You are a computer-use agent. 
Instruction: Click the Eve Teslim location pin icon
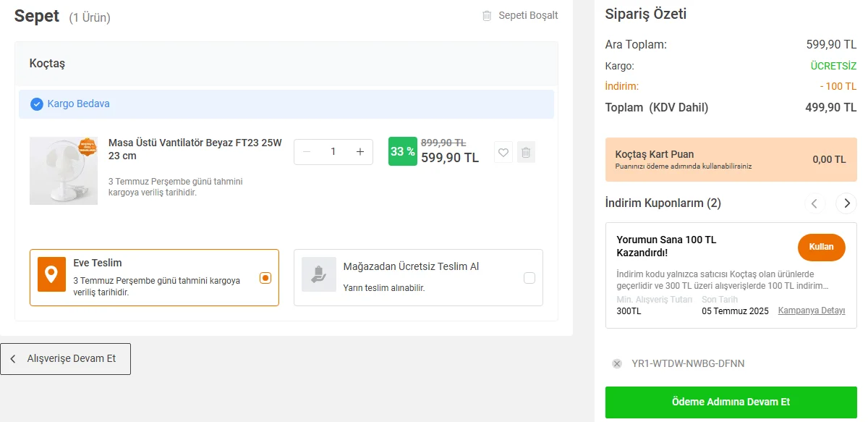(x=51, y=274)
